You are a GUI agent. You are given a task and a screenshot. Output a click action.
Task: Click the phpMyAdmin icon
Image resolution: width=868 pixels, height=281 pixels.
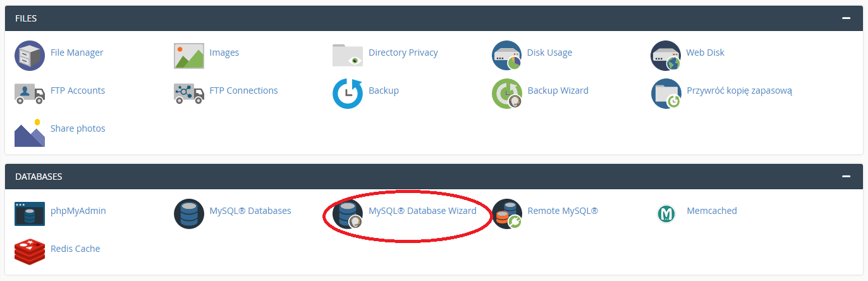[30, 214]
